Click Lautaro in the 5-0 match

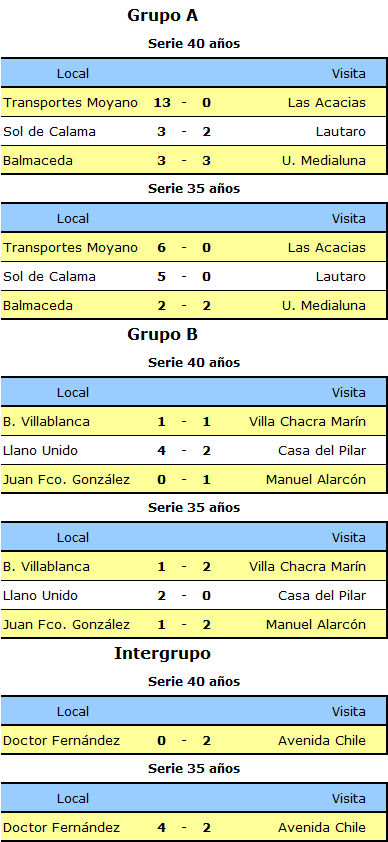click(341, 277)
